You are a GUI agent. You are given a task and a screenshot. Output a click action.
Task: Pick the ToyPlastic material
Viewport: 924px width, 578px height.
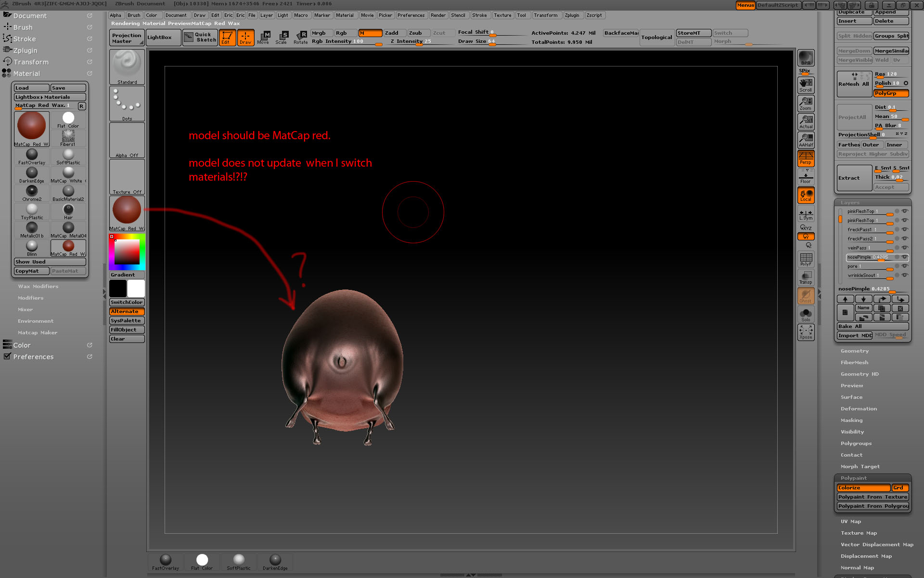coord(32,211)
